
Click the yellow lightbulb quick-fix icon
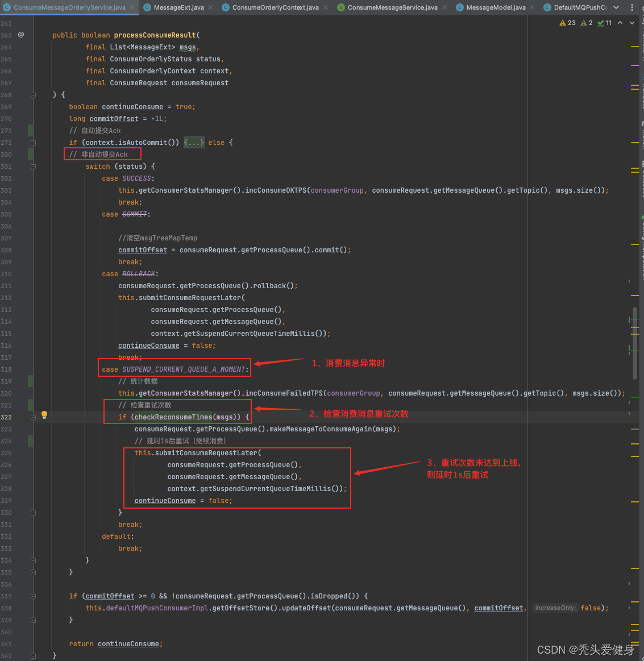(x=44, y=415)
